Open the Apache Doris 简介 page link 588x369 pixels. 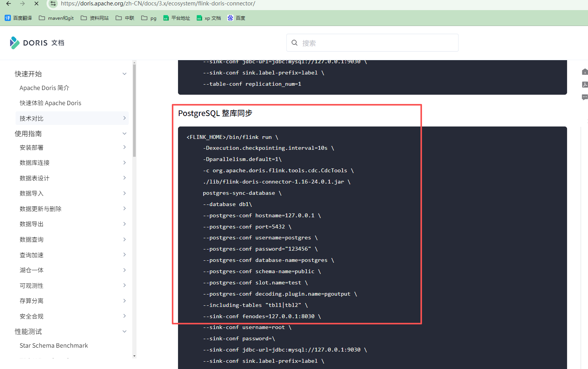[44, 88]
